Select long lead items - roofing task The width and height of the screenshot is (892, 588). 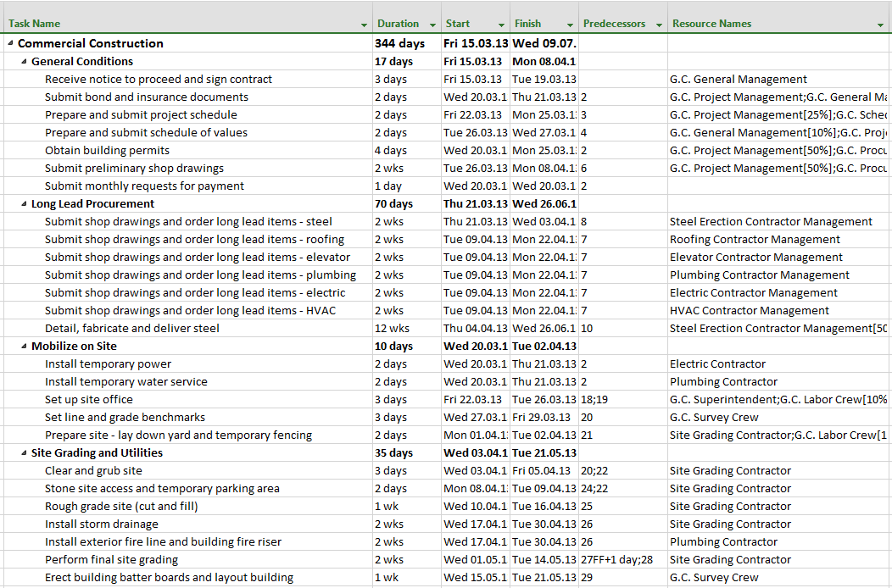[x=194, y=240]
